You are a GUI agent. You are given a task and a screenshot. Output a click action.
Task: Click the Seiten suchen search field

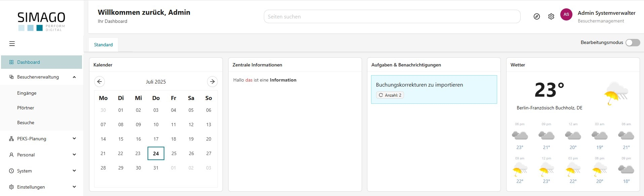392,16
